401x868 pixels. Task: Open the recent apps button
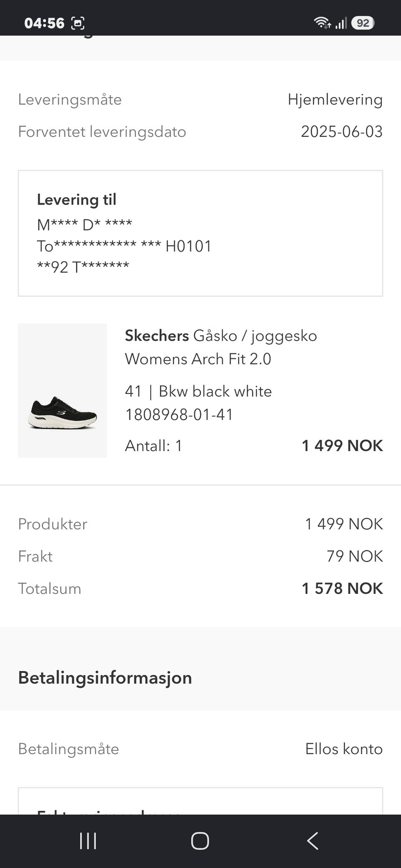(88, 840)
